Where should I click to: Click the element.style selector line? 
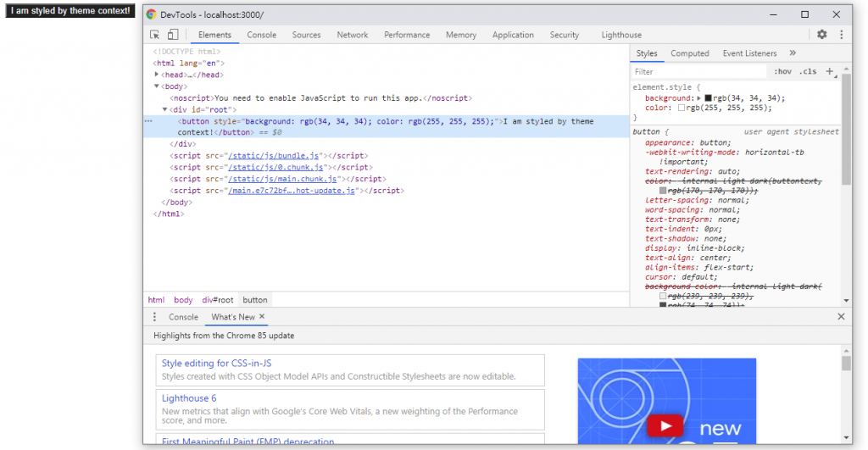[x=666, y=87]
